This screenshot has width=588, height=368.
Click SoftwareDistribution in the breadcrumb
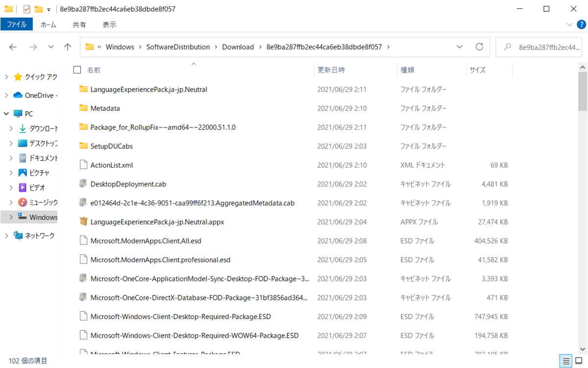[x=178, y=47]
